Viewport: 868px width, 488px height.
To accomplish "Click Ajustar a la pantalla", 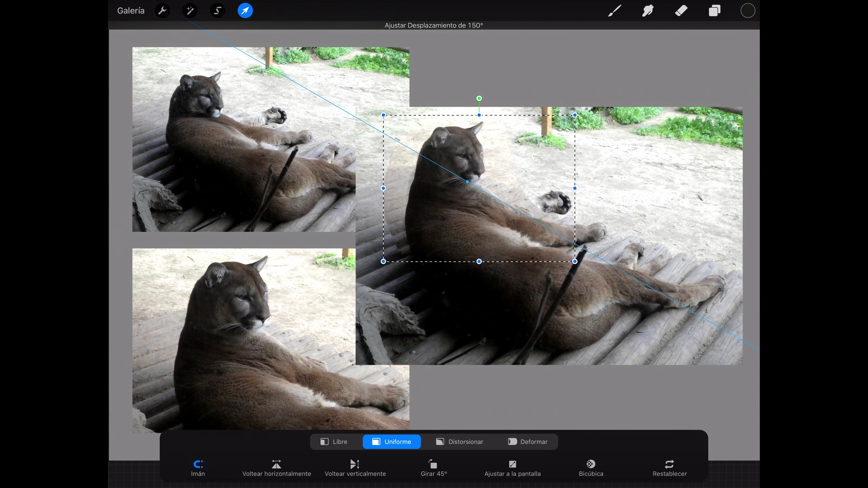I will [x=512, y=468].
